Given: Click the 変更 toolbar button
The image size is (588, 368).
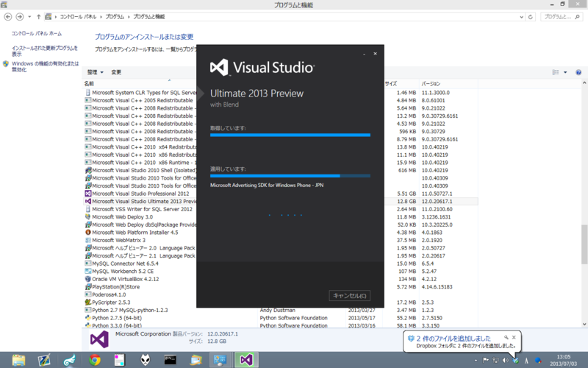Looking at the screenshot, I should (x=116, y=72).
